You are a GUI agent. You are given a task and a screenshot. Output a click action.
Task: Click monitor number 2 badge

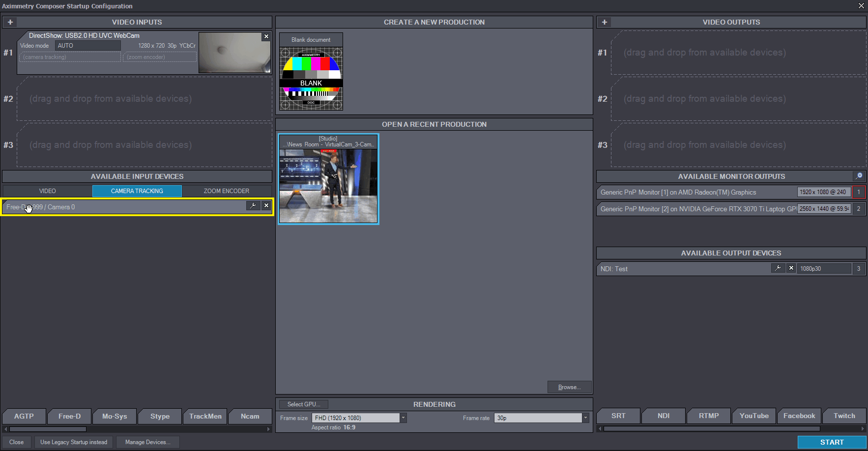point(859,209)
